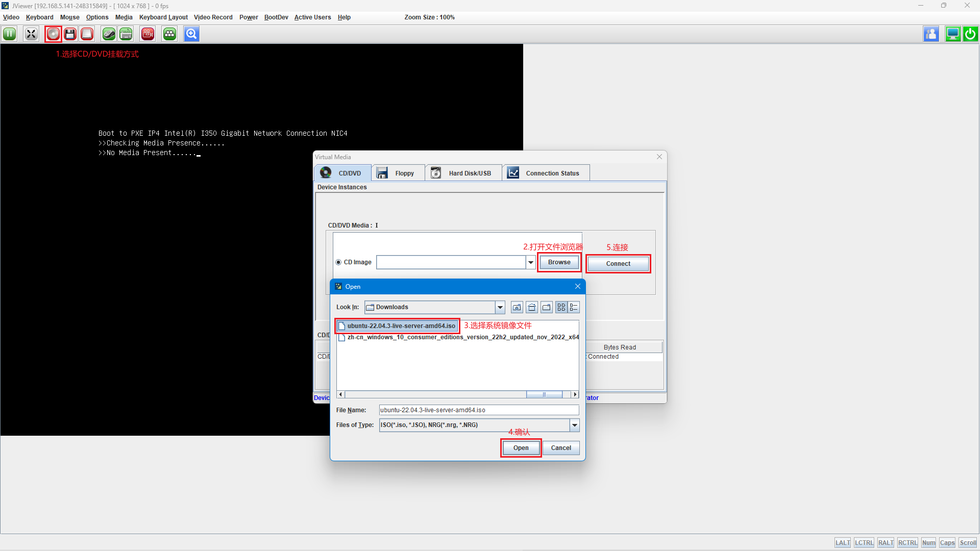The image size is (980, 551).
Task: Open the soft keyboard from the toolbar
Action: pos(126,34)
